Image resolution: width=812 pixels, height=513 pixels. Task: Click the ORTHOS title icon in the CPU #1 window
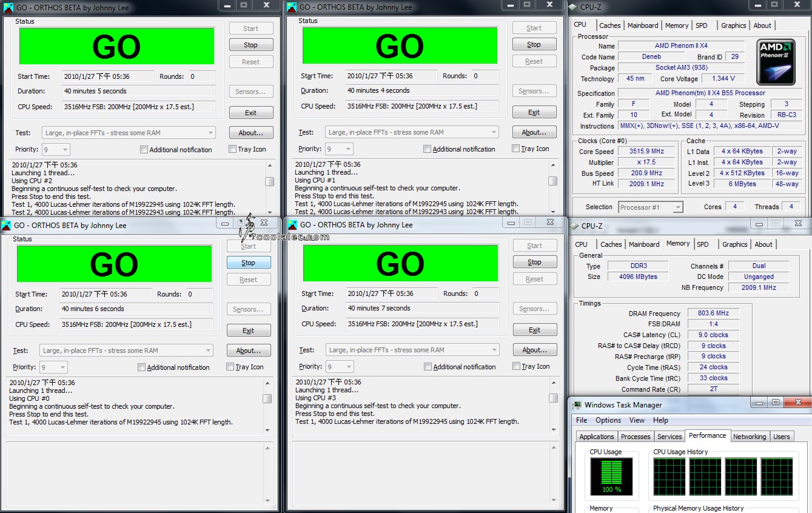(292, 7)
